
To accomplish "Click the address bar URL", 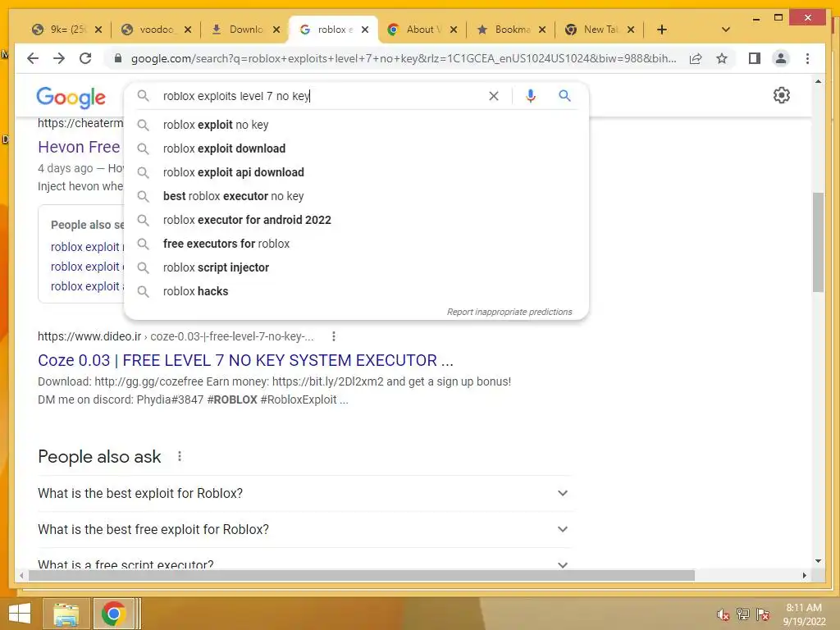I will [403, 58].
